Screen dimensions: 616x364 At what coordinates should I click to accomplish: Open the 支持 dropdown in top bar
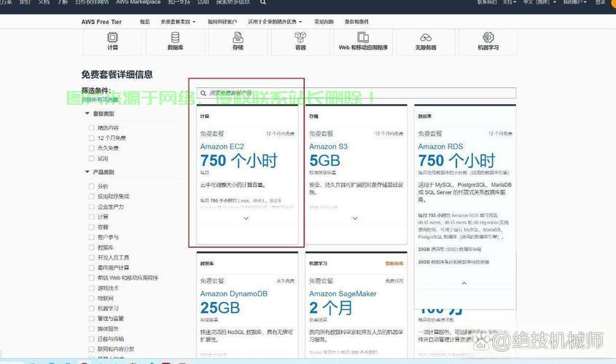(x=510, y=2)
